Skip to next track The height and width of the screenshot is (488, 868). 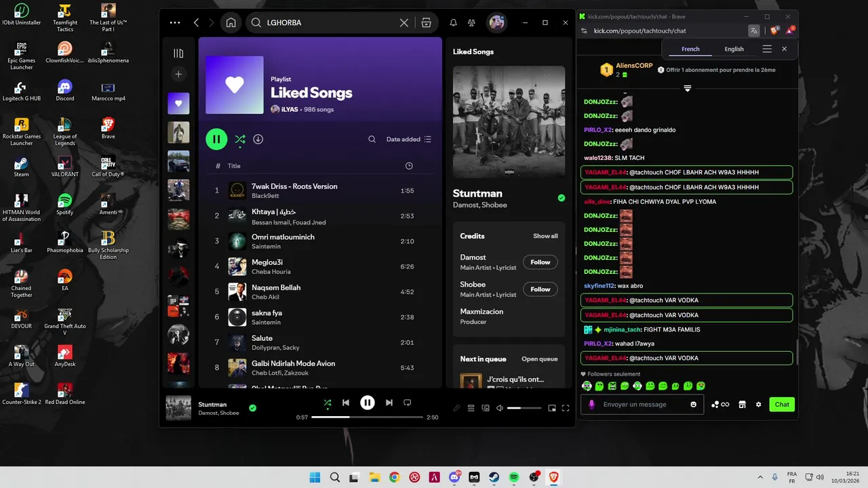click(389, 403)
